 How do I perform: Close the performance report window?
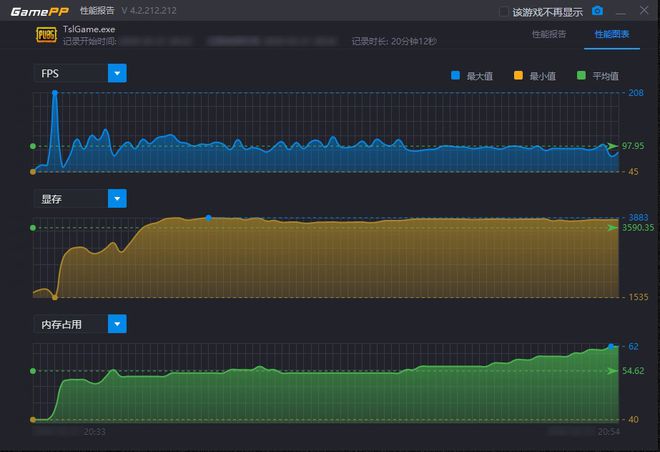click(x=645, y=11)
